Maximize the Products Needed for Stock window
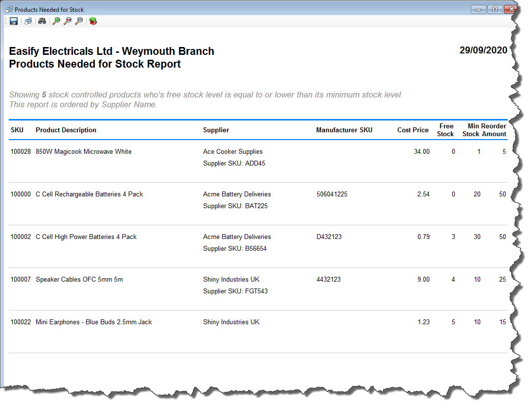Screen dimensions: 532x408 pos(495,9)
